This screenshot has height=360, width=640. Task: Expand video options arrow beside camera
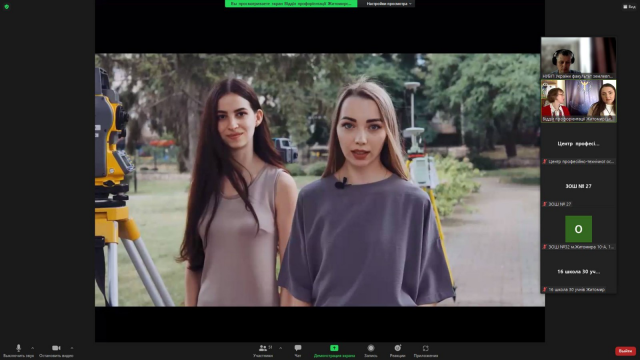(72, 348)
